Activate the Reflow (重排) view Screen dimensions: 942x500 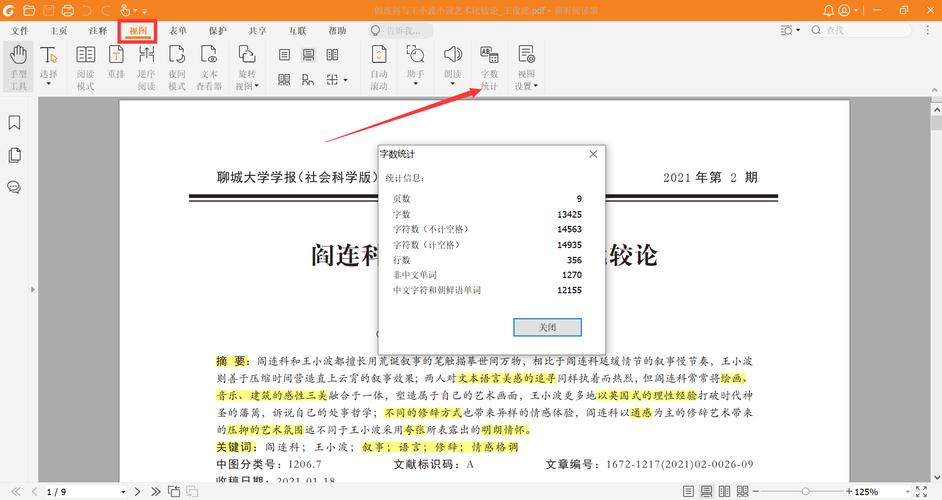[116, 61]
